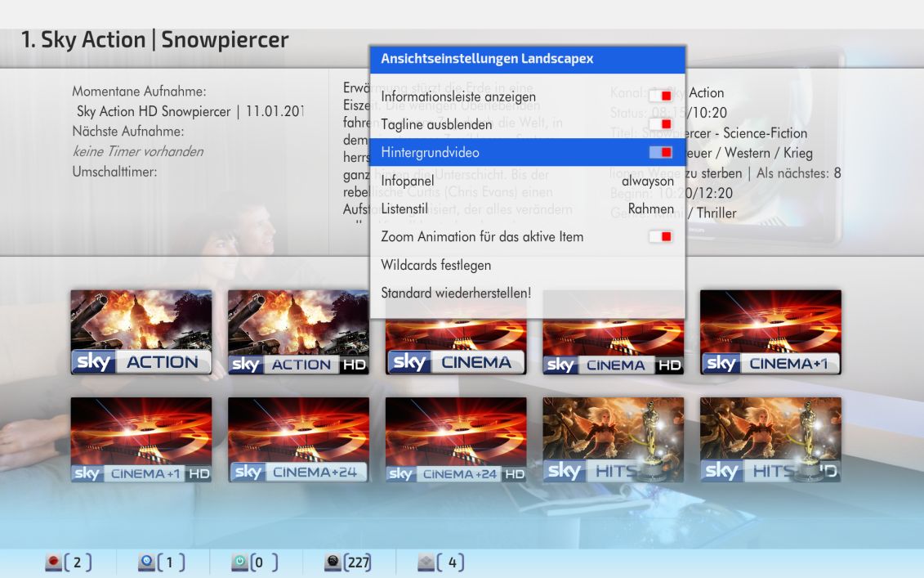Viewport: 924px width, 578px height.
Task: Change Listenstil value Rahmen
Action: pos(651,208)
